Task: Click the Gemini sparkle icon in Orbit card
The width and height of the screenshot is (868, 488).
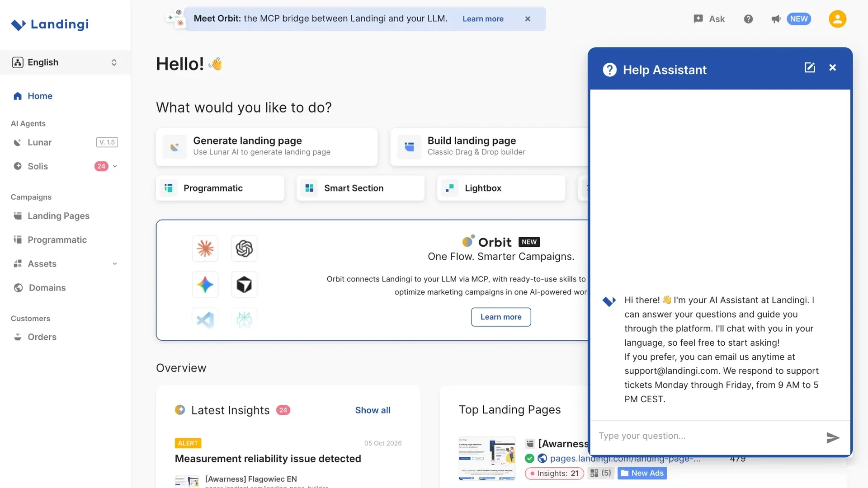Action: coord(205,285)
